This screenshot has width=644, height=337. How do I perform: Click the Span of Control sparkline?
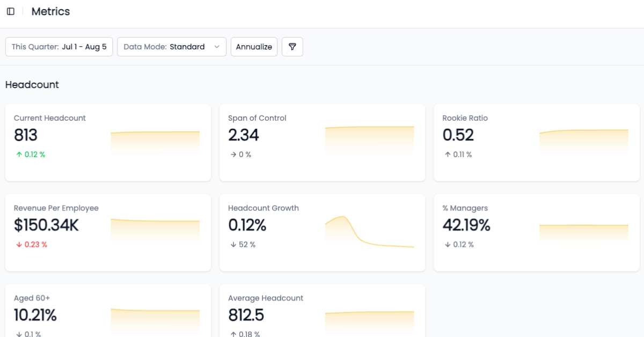(369, 141)
